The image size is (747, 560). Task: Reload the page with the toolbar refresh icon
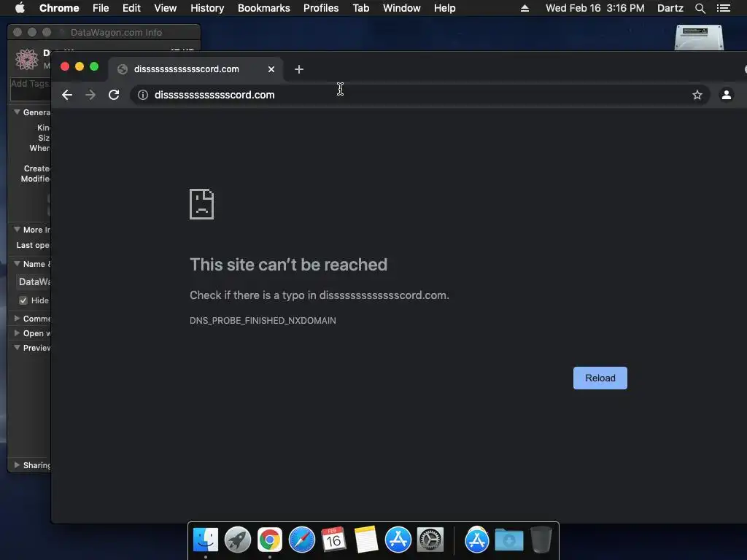114,95
